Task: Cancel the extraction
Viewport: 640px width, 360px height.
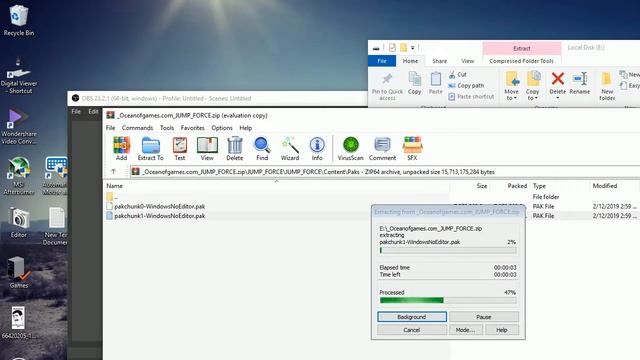Action: (412, 330)
